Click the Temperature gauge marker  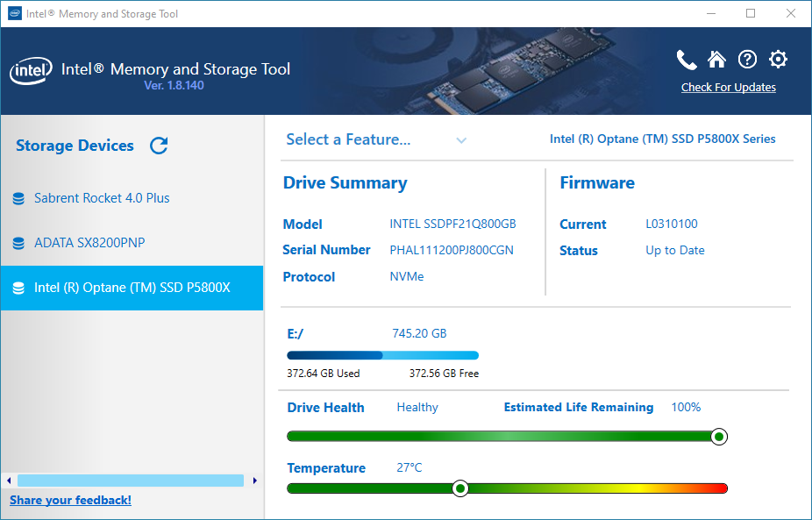tap(460, 488)
